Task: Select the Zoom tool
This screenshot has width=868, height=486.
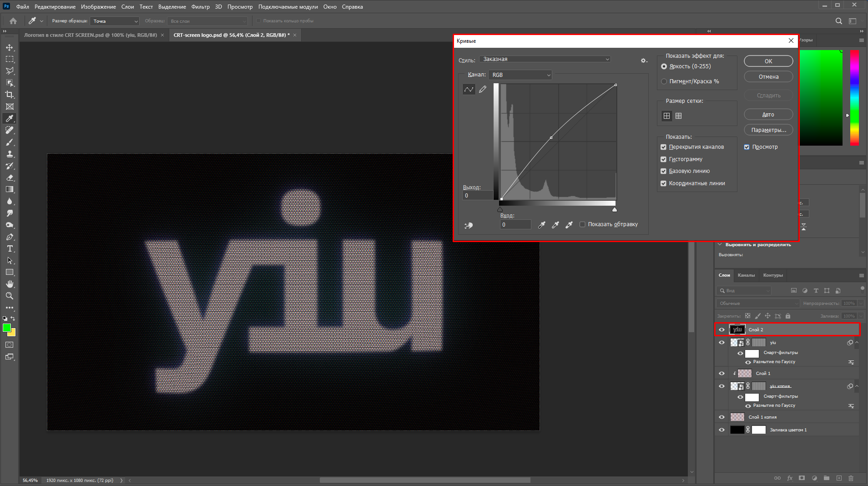Action: click(x=9, y=295)
